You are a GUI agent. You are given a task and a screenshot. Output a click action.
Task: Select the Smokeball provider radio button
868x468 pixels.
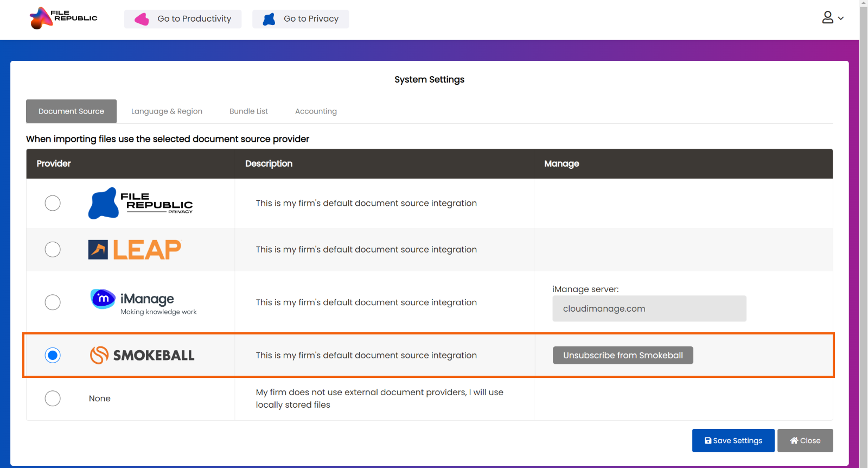point(53,356)
